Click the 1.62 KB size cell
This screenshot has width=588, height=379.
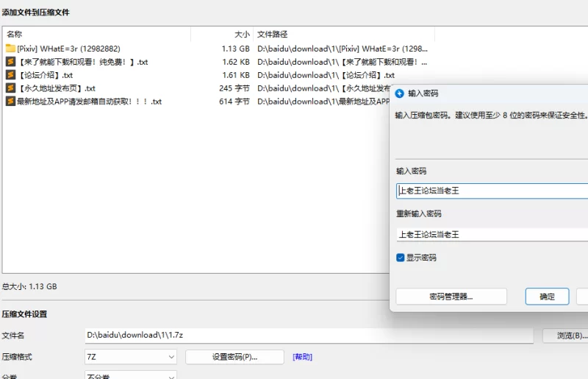[235, 62]
